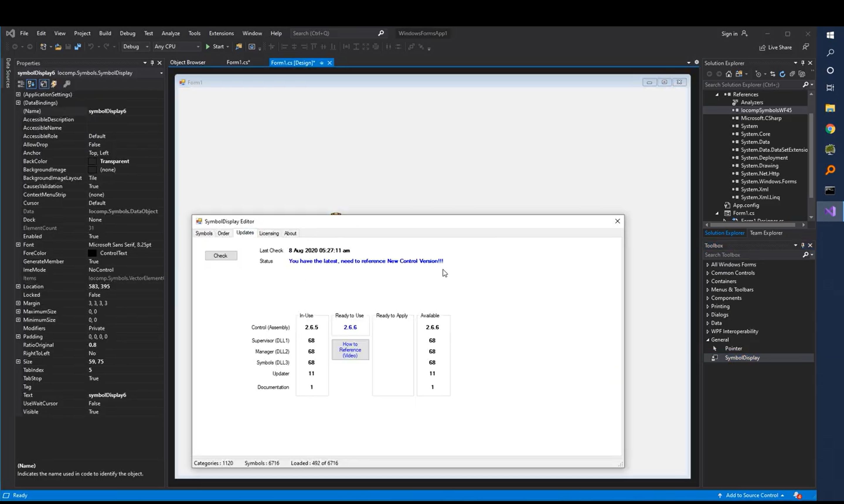This screenshot has height=504, width=844.
Task: Switch to the Form1.cs* code tab
Action: tap(238, 62)
